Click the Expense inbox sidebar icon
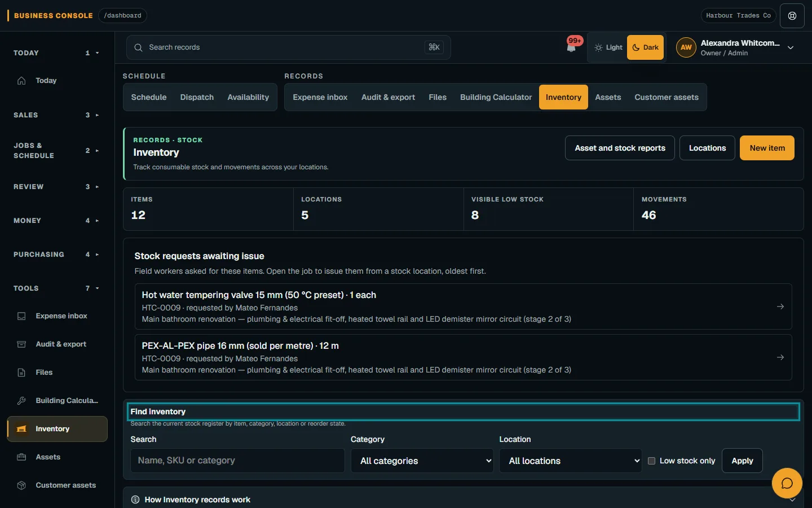Image resolution: width=812 pixels, height=508 pixels. point(21,316)
